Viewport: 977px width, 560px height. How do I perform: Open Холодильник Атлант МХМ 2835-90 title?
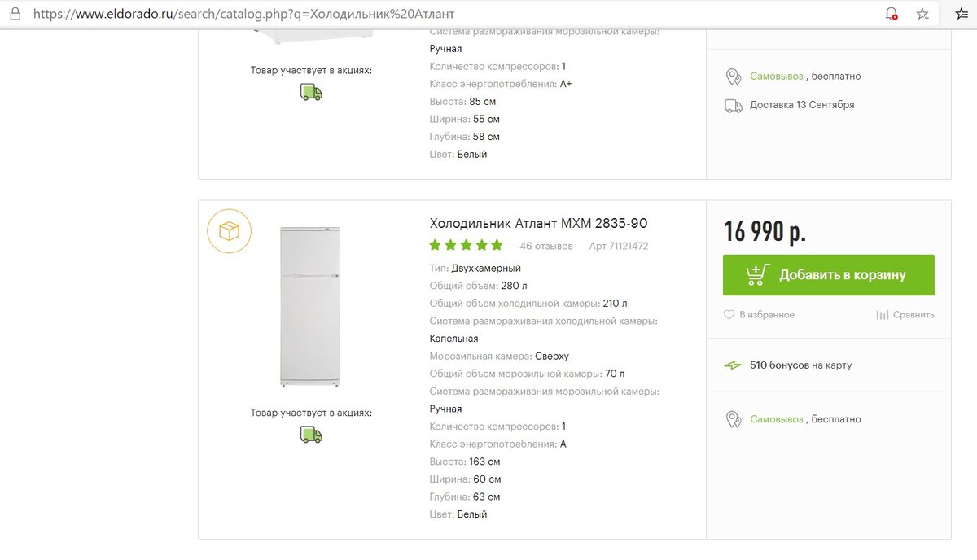[x=538, y=223]
